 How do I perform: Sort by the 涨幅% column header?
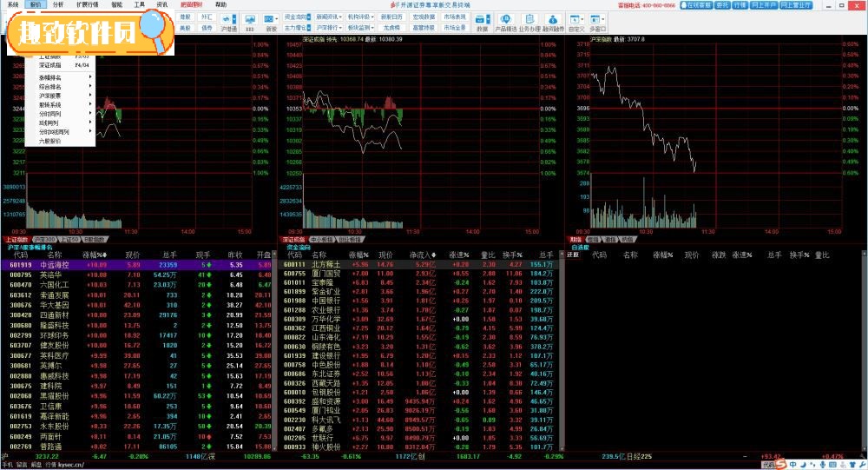tap(93, 255)
